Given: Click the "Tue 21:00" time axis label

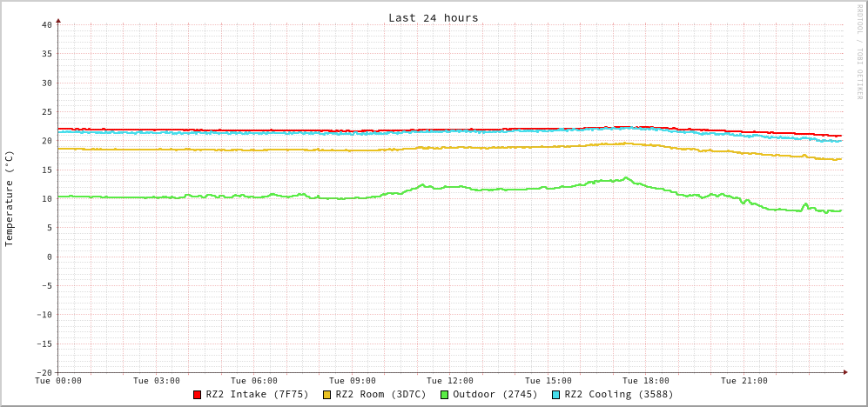Looking at the screenshot, I should pyautogui.click(x=744, y=381).
